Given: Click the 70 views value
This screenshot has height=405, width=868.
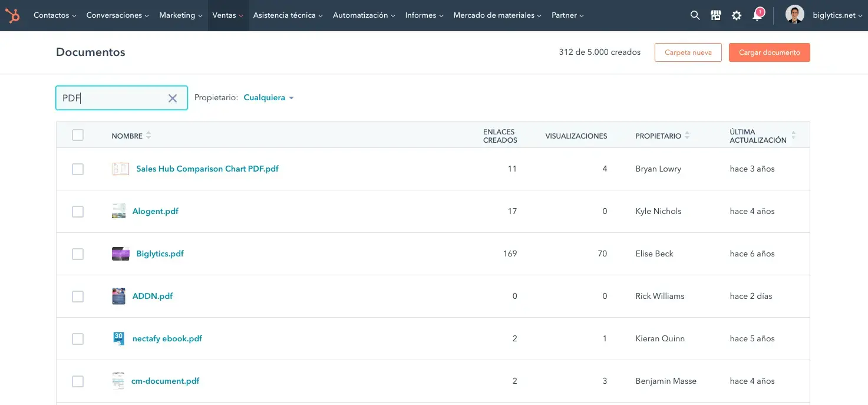Looking at the screenshot, I should pos(602,253).
